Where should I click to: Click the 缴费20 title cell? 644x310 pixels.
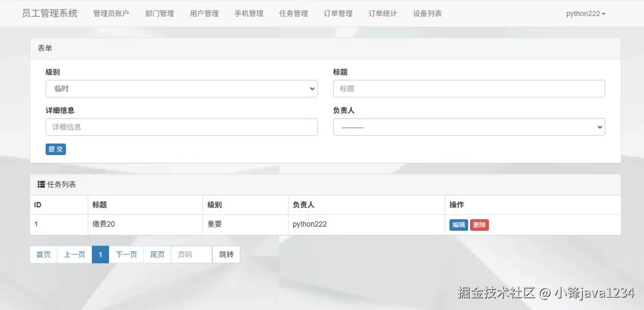pos(145,224)
